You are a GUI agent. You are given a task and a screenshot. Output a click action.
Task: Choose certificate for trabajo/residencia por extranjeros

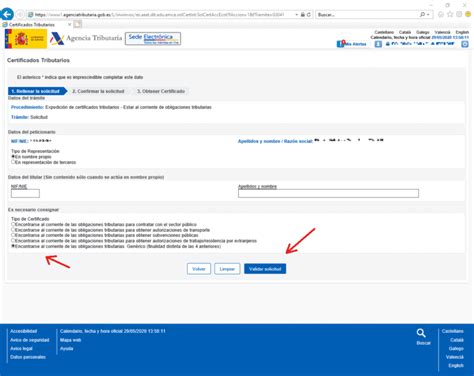pos(13,240)
